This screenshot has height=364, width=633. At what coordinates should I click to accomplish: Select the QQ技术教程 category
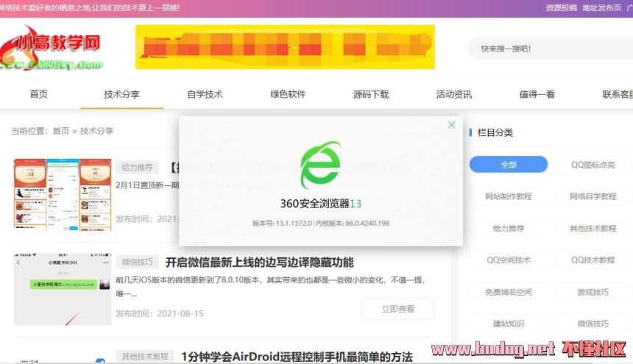593,260
